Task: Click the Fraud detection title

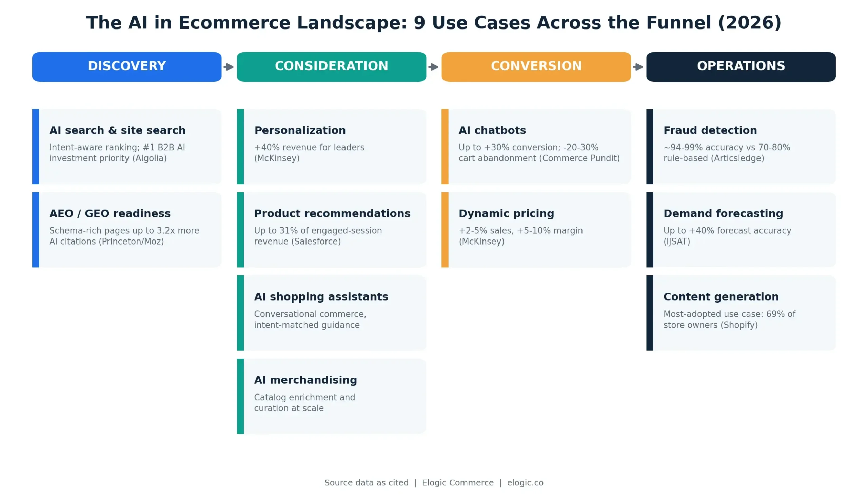Action: pos(710,130)
